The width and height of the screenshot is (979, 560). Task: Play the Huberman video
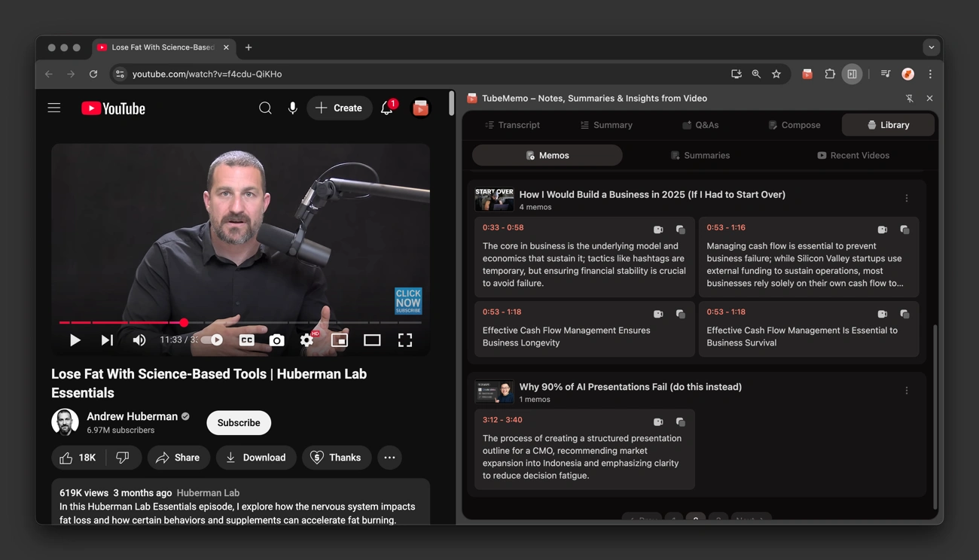[x=75, y=340]
